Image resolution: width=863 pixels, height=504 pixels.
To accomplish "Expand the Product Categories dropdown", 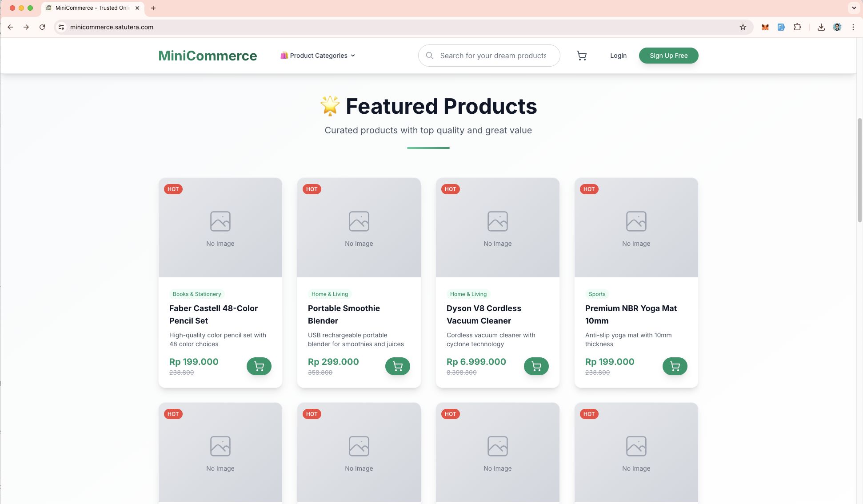I will click(x=318, y=56).
